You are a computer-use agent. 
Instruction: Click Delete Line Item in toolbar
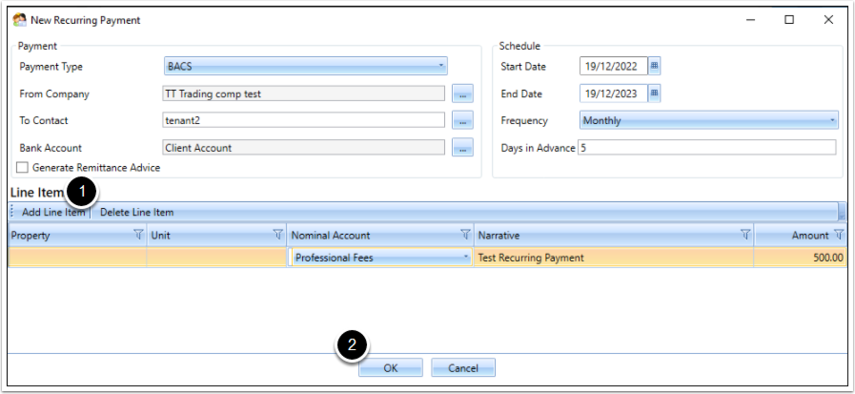[137, 213]
